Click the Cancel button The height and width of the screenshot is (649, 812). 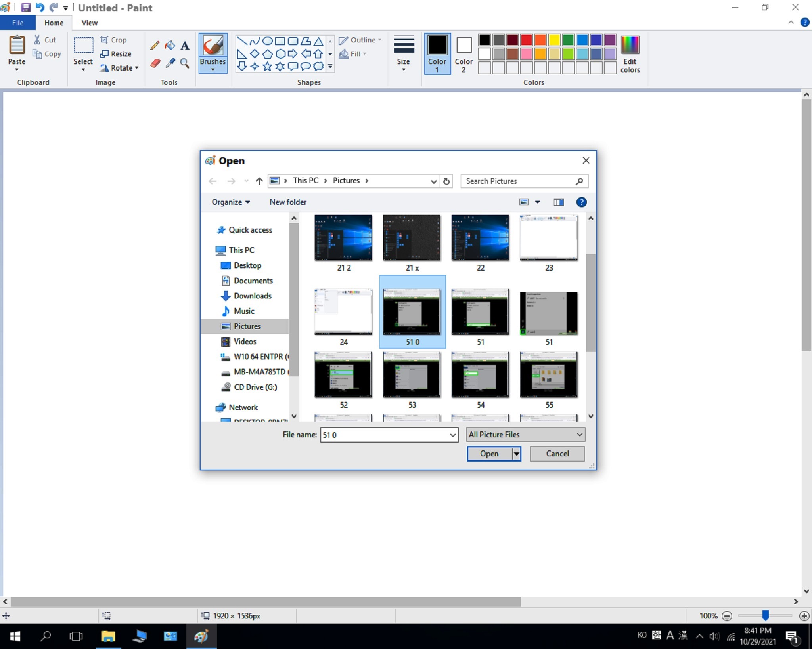[x=557, y=454]
